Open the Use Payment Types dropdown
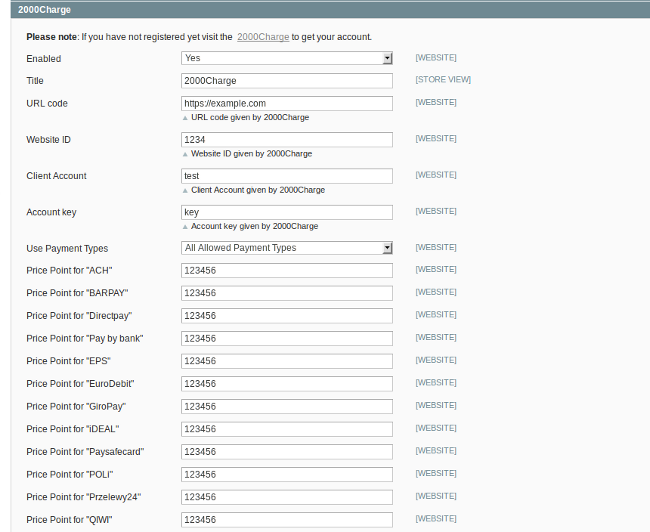This screenshot has height=532, width=650. 286,248
